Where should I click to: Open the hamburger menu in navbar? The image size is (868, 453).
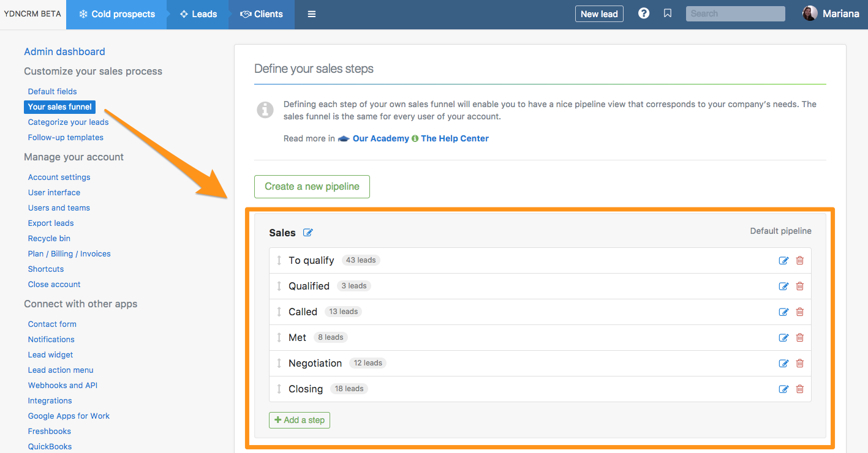coord(312,14)
